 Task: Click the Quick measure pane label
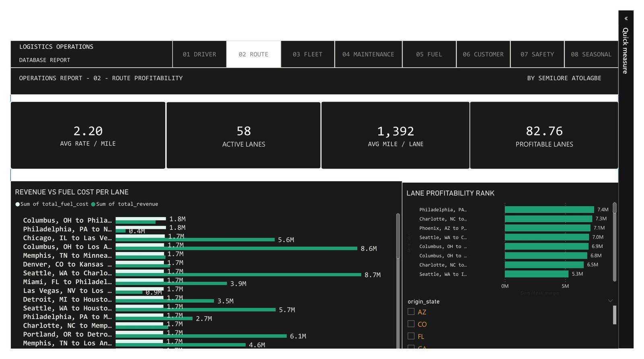coord(625,50)
